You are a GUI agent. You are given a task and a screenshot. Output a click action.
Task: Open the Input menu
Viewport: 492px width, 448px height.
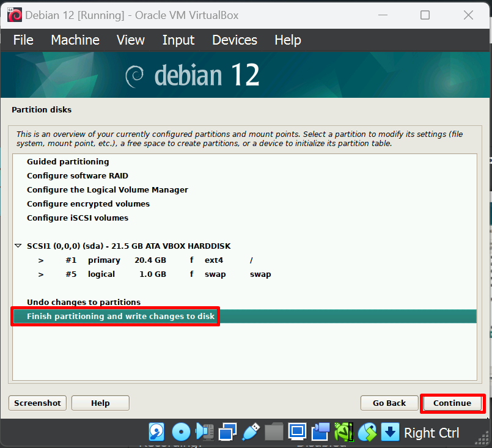(178, 40)
